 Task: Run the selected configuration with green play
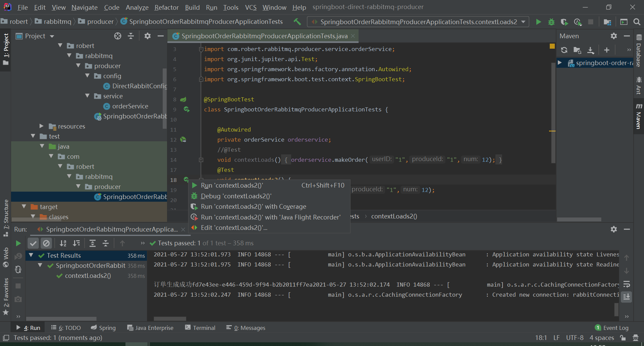538,22
